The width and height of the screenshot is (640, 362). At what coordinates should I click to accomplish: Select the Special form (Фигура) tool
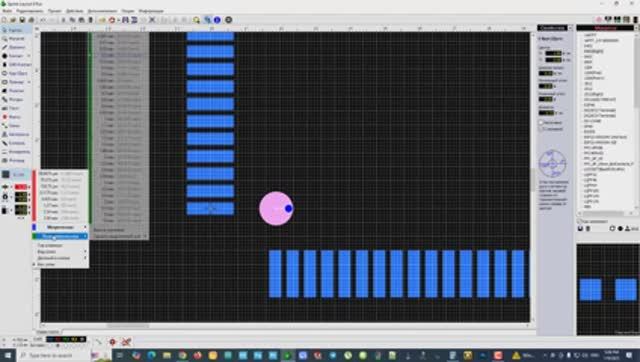coord(16,100)
